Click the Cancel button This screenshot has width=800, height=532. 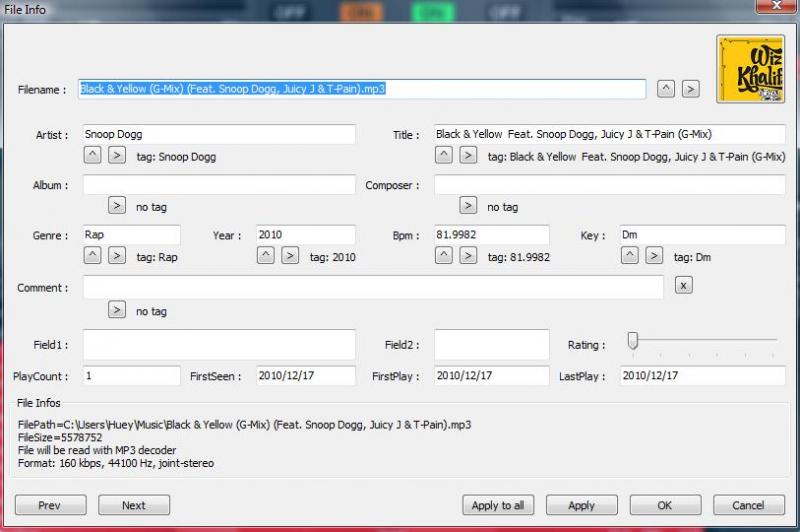point(748,505)
